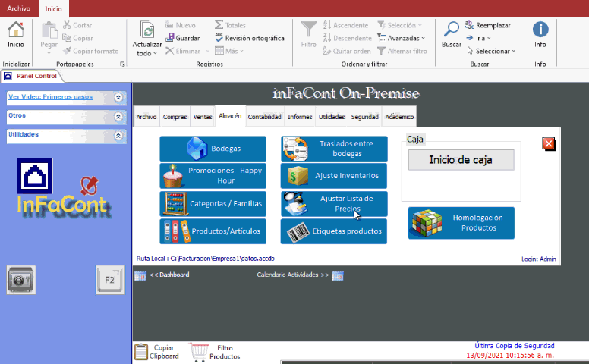Collapse the Ver Video: Primeros pasos section
589x364 pixels.
pos(118,98)
